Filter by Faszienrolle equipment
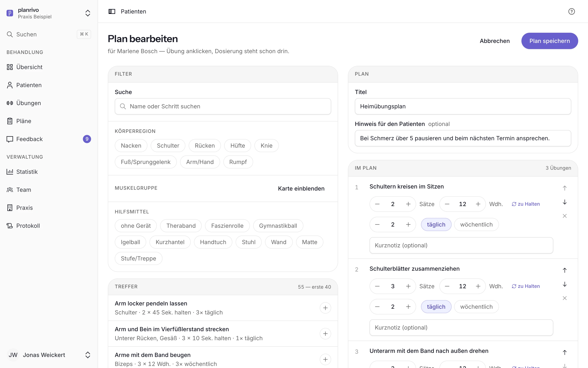The height and width of the screenshot is (368, 588). [227, 226]
